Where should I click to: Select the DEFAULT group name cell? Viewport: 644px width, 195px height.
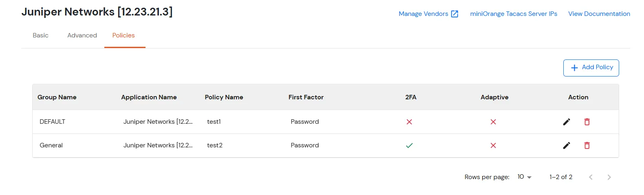pos(52,122)
